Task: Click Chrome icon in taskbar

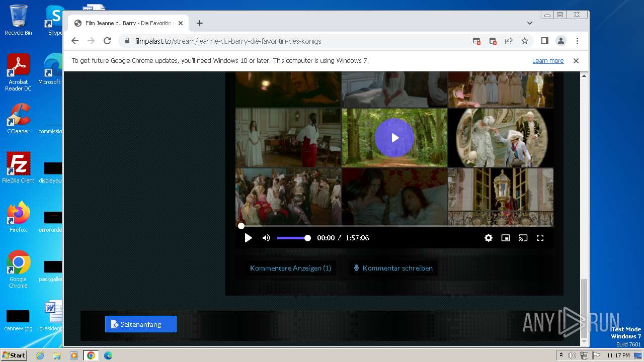Action: pos(91,355)
